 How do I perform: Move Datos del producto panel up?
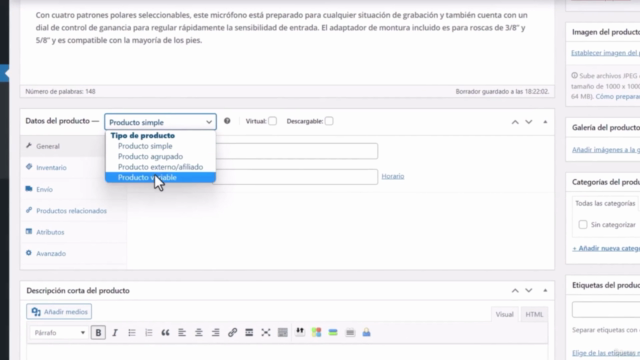pyautogui.click(x=515, y=122)
